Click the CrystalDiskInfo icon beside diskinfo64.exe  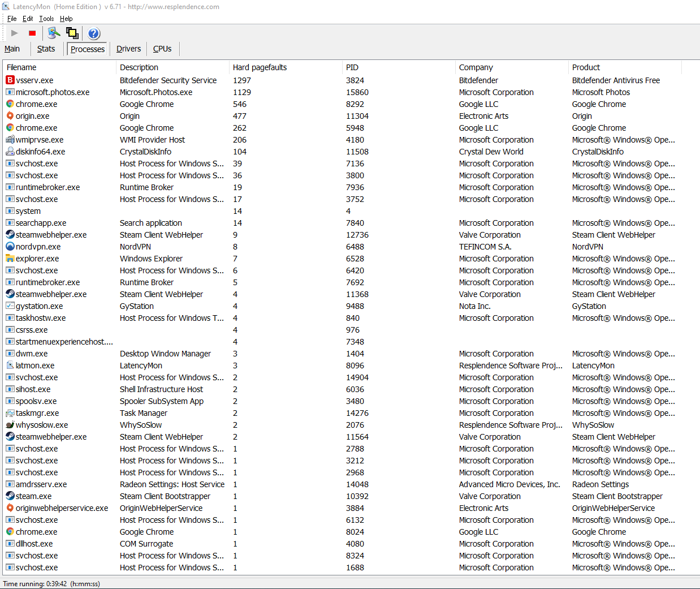tap(10, 152)
